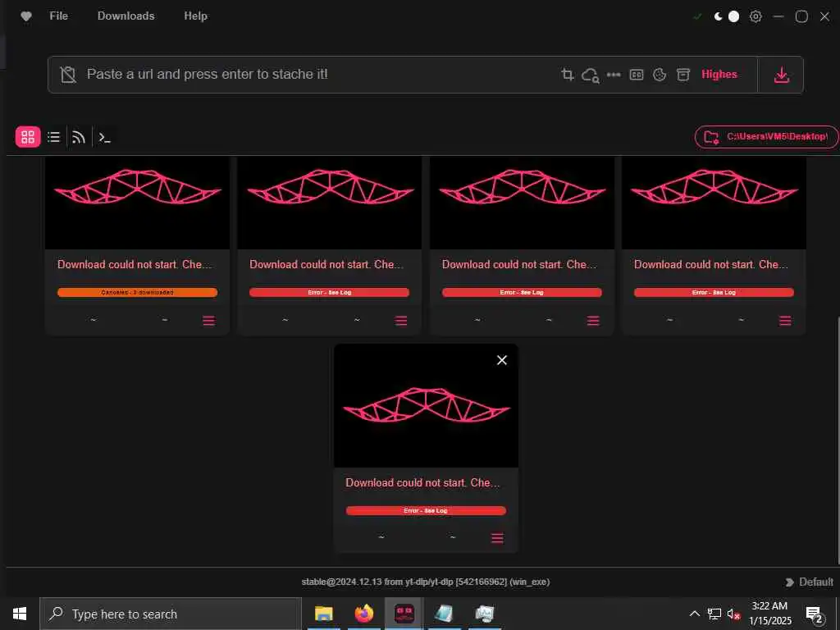Click the cloud search icon

pos(591,75)
